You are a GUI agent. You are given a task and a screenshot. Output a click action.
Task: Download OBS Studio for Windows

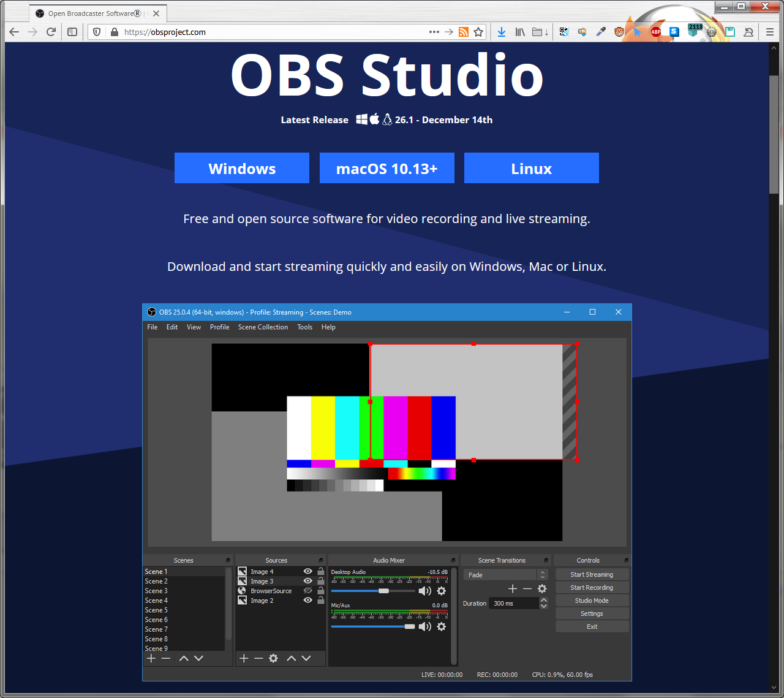[x=242, y=168]
